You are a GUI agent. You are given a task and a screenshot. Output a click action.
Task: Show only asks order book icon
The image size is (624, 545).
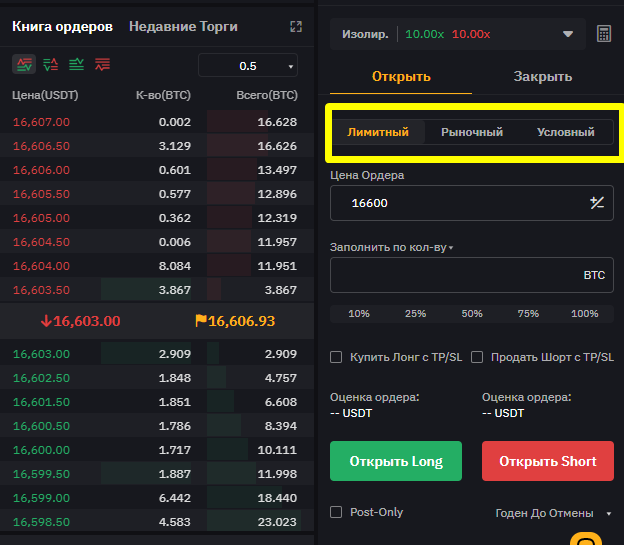[x=103, y=64]
